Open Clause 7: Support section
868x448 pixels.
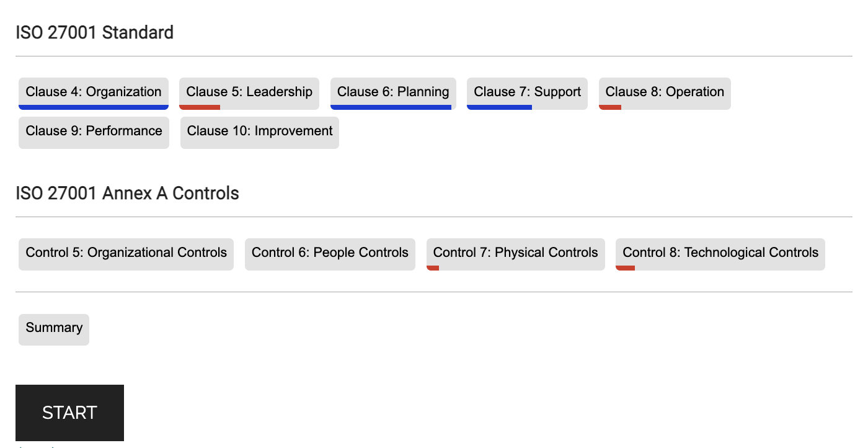pos(527,93)
